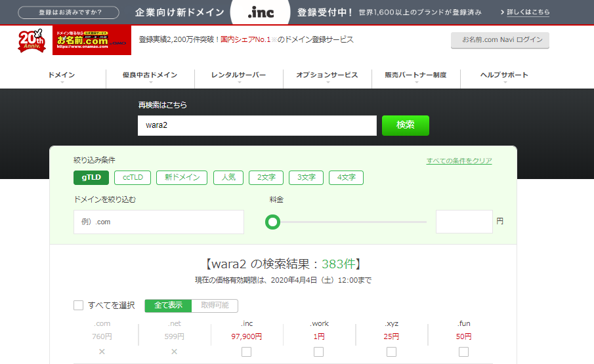
Task: Click 国内シェアNo.1 red text
Action: 245,40
